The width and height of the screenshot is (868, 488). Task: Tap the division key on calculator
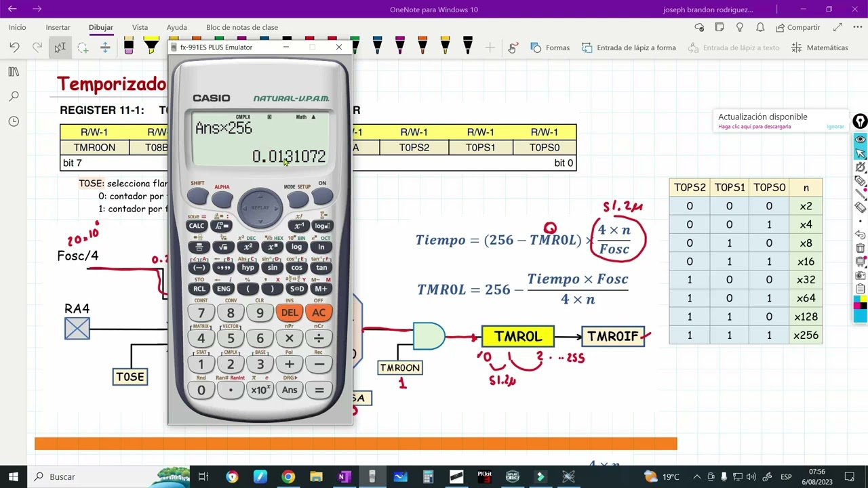click(319, 338)
